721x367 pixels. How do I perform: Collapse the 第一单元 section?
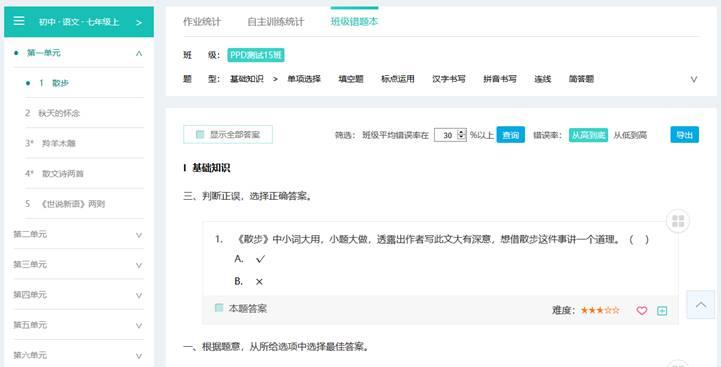click(x=139, y=53)
